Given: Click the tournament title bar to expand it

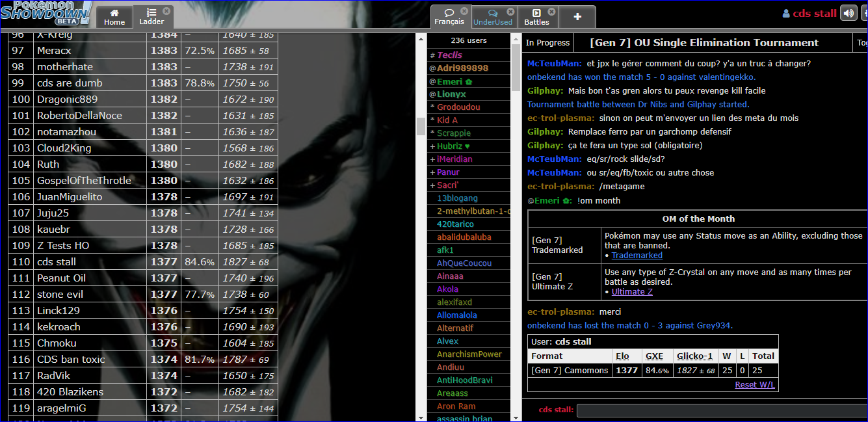Looking at the screenshot, I should tap(704, 43).
